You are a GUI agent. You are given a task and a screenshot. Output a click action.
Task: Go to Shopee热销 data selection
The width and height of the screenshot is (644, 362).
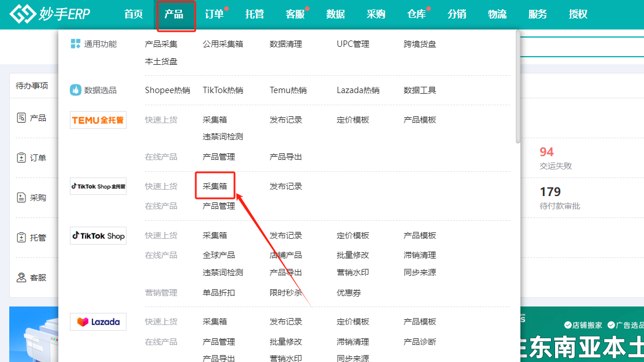[x=167, y=90]
